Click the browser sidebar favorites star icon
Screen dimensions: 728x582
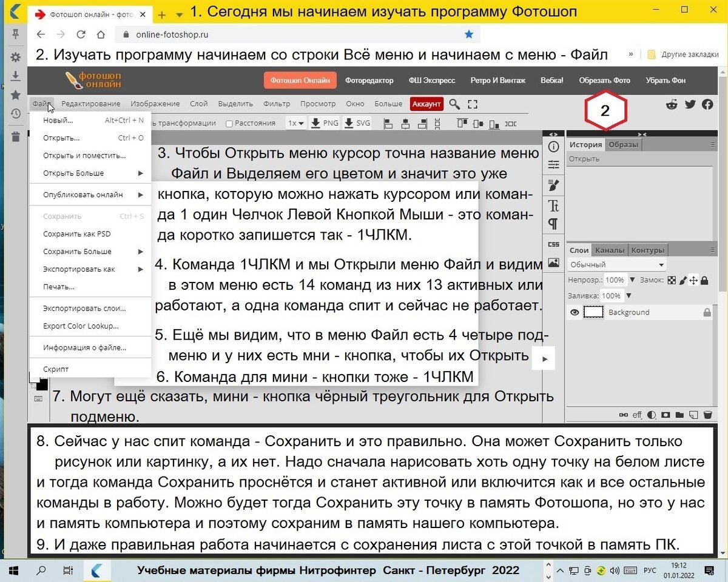(x=16, y=95)
